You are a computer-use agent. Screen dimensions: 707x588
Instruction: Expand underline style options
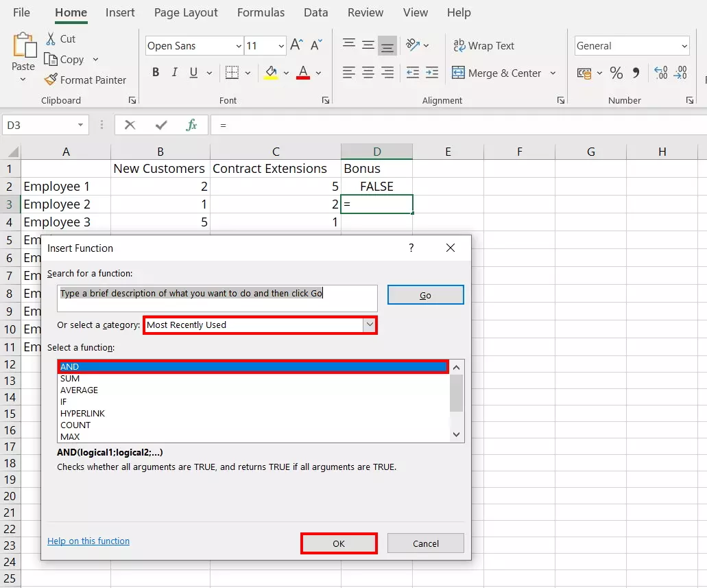(209, 73)
